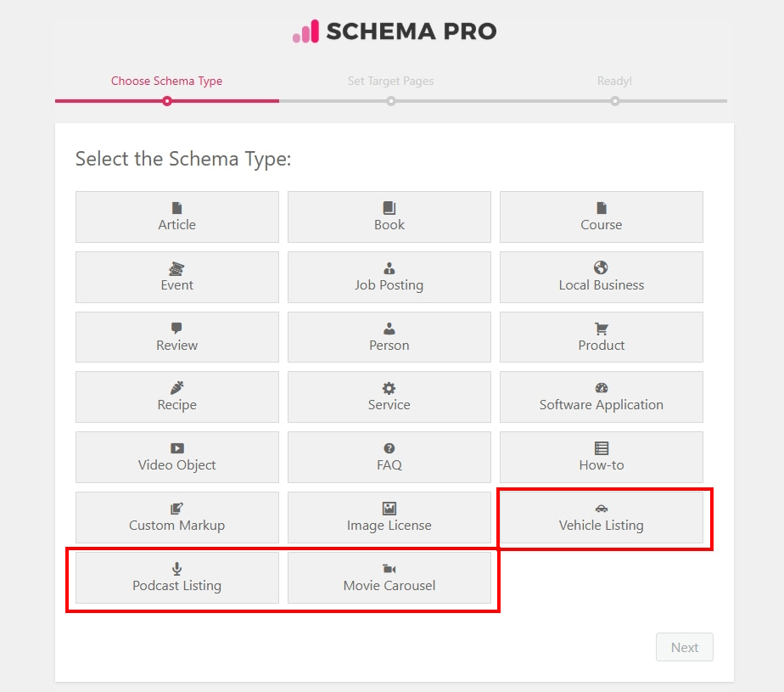Viewport: 784px width, 692px height.
Task: Choose the Job Posting schema type
Action: click(x=389, y=278)
